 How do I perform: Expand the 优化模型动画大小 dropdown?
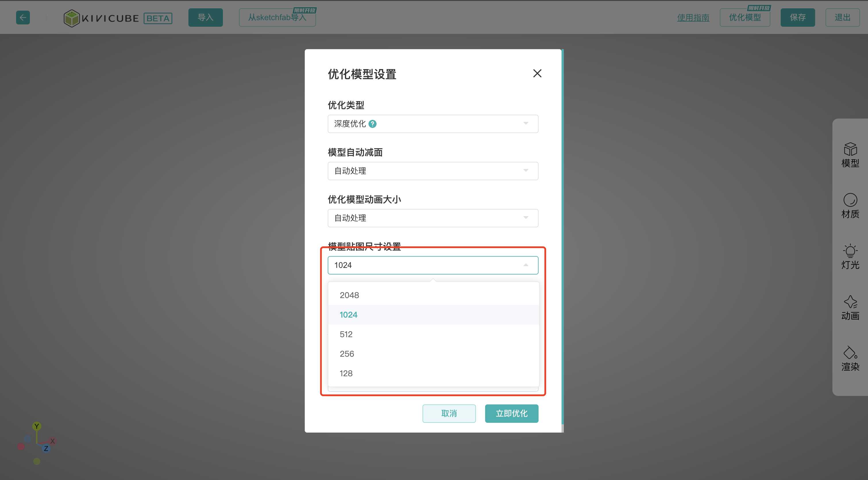(433, 218)
